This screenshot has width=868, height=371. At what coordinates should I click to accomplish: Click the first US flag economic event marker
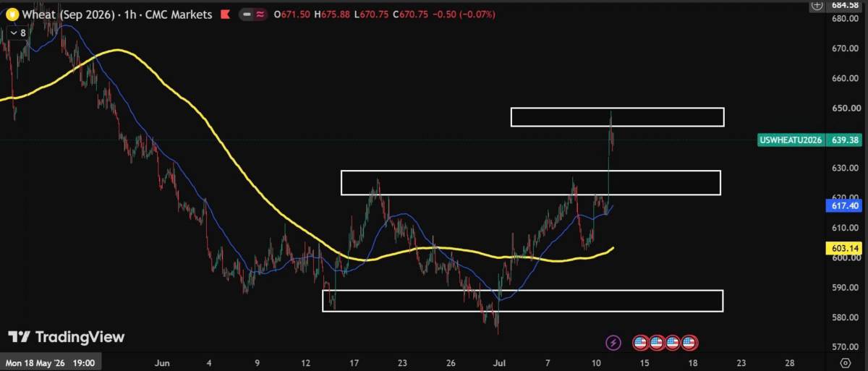coord(640,342)
